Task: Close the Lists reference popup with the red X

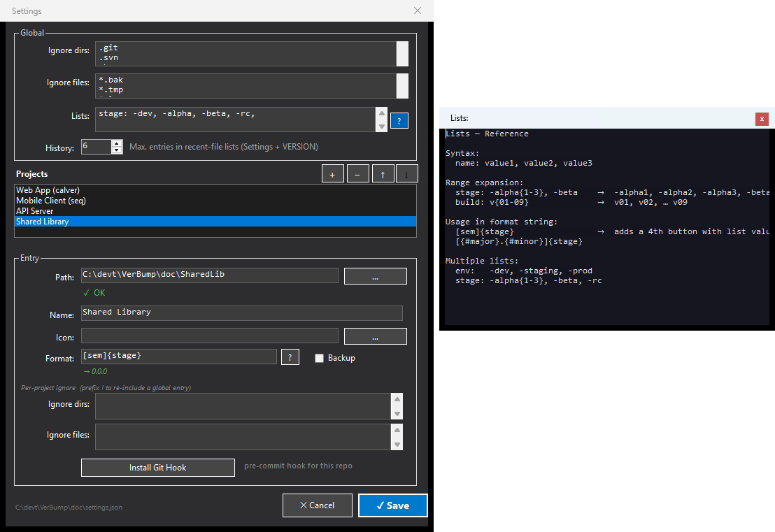Action: pos(762,119)
